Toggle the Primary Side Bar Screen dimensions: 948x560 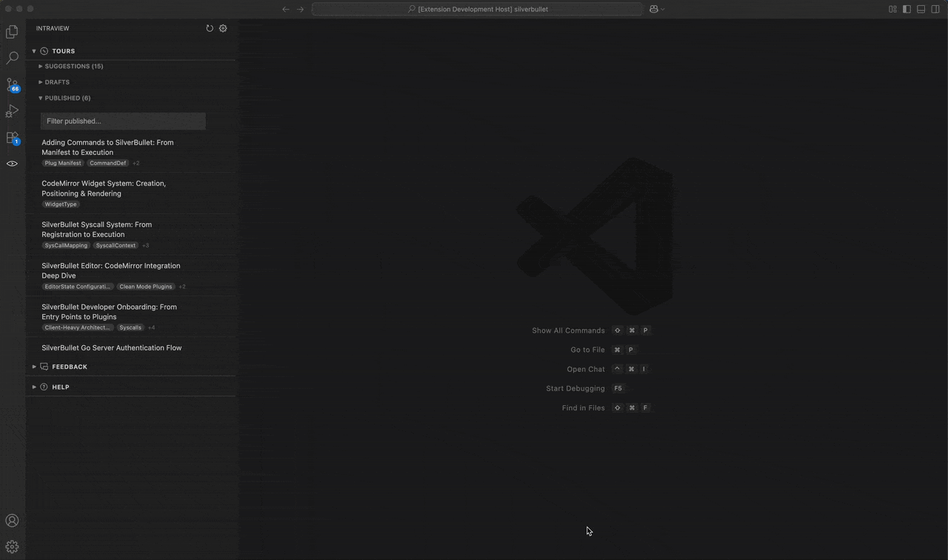tap(907, 9)
